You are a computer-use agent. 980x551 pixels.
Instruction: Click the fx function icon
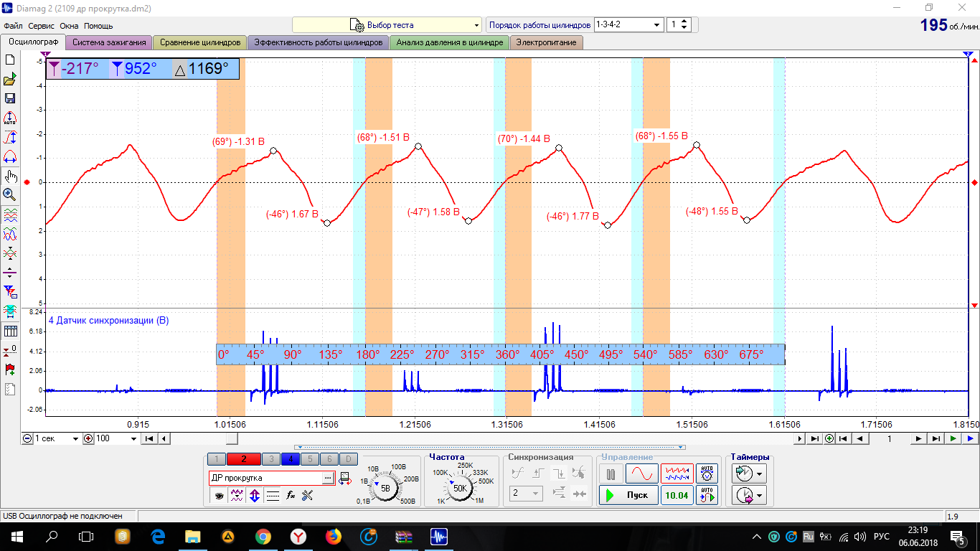(291, 495)
